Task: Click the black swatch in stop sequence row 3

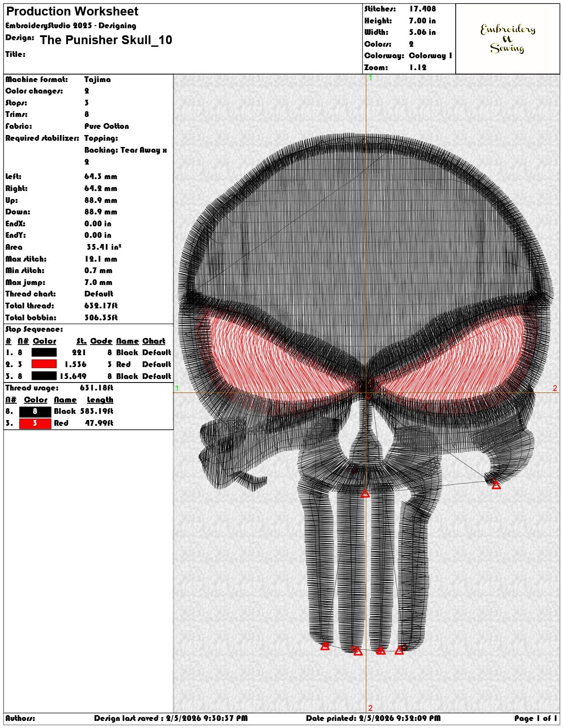Action: [x=44, y=376]
